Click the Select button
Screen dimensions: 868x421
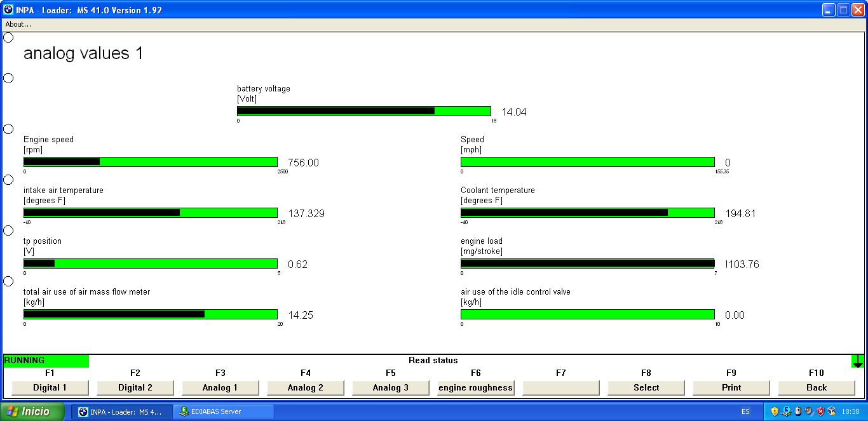pyautogui.click(x=646, y=387)
